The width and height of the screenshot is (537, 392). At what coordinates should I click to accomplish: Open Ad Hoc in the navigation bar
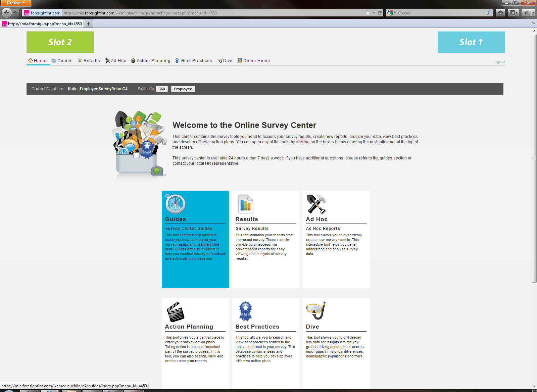116,61
